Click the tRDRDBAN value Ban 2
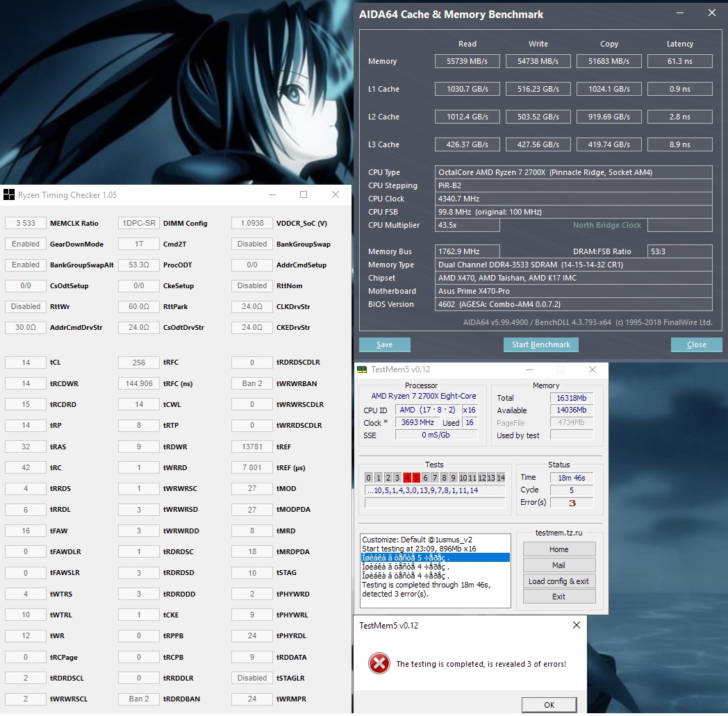Viewport: 728px width, 716px height. coord(139,699)
